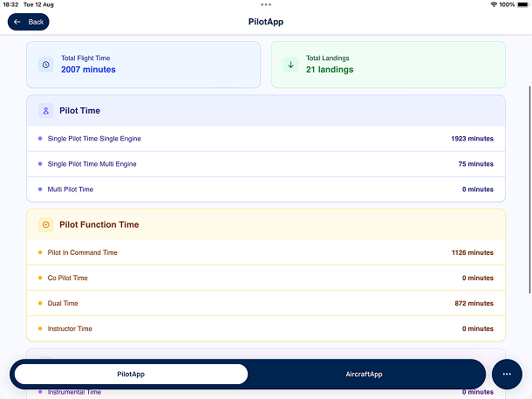The image size is (532, 399).
Task: Click the page vertical scrollbar
Action: 529,190
